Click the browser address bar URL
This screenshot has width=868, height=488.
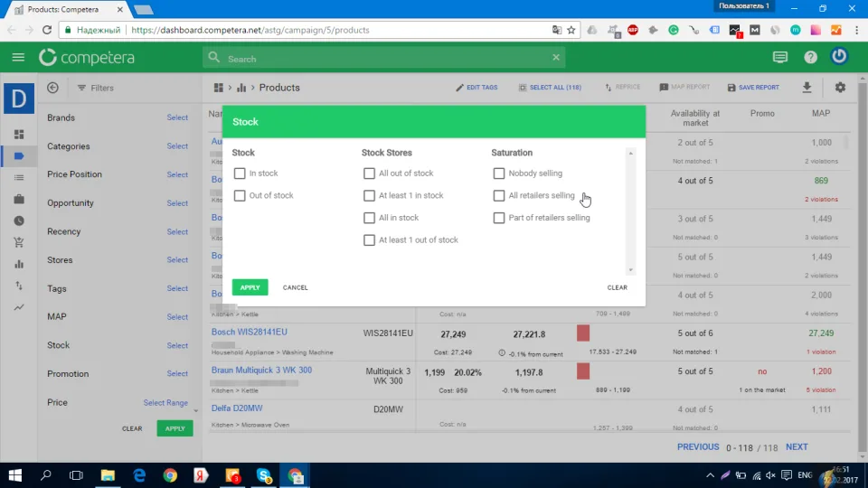[x=250, y=30]
